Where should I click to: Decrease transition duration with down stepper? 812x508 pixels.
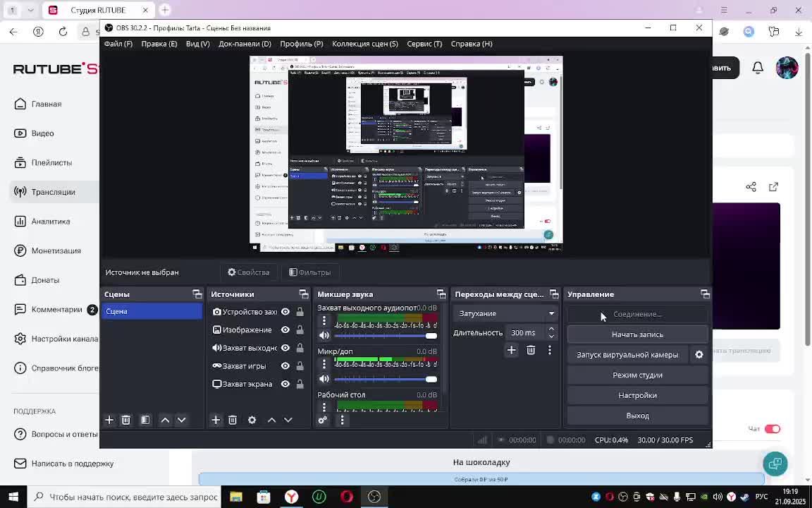tap(551, 337)
